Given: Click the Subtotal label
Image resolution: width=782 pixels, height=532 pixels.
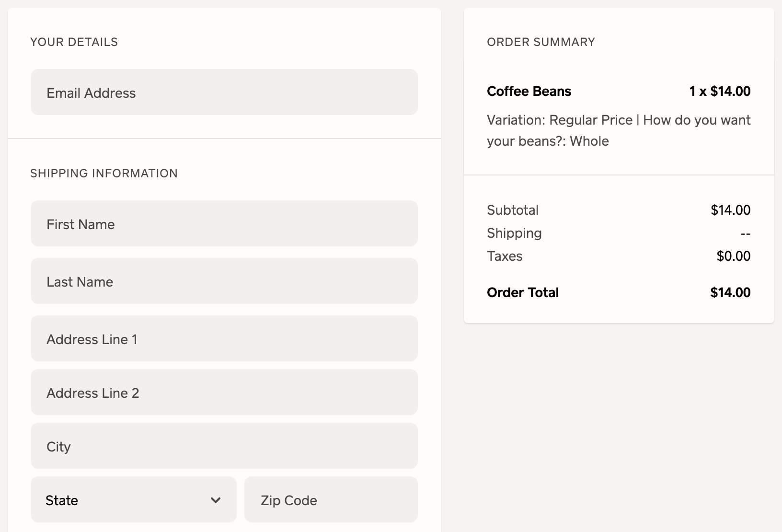Looking at the screenshot, I should (x=513, y=210).
